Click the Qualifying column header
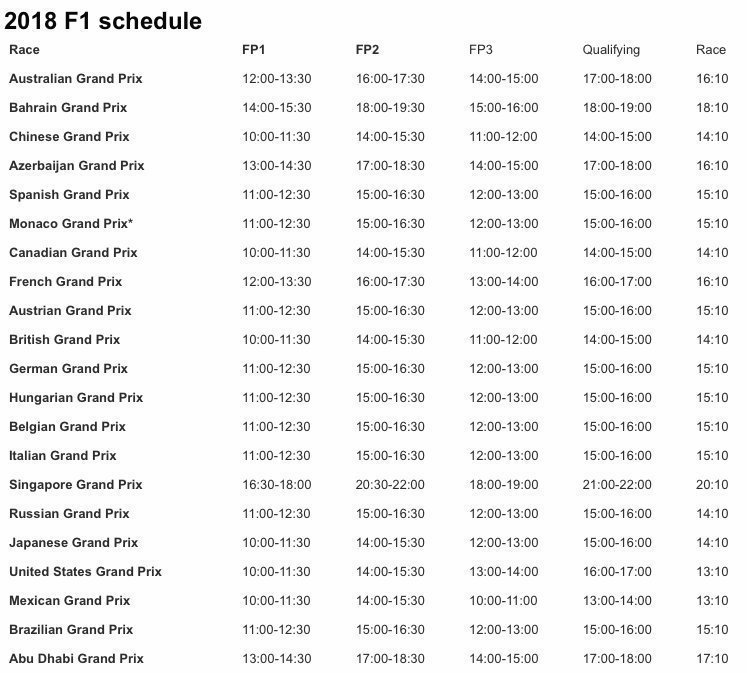This screenshot has width=747, height=673. click(611, 50)
